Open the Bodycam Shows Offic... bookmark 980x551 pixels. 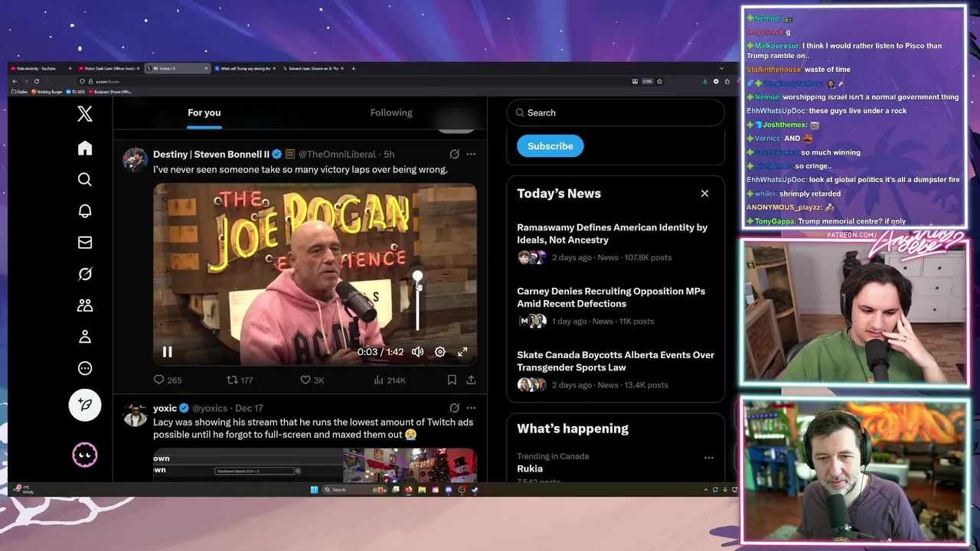click(x=111, y=92)
